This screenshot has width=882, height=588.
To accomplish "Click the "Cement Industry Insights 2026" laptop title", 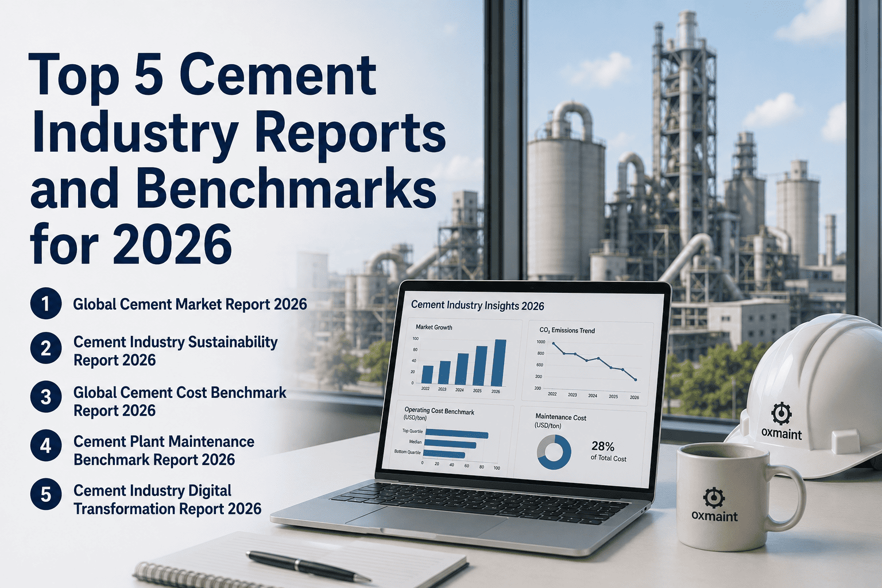I will tap(478, 305).
